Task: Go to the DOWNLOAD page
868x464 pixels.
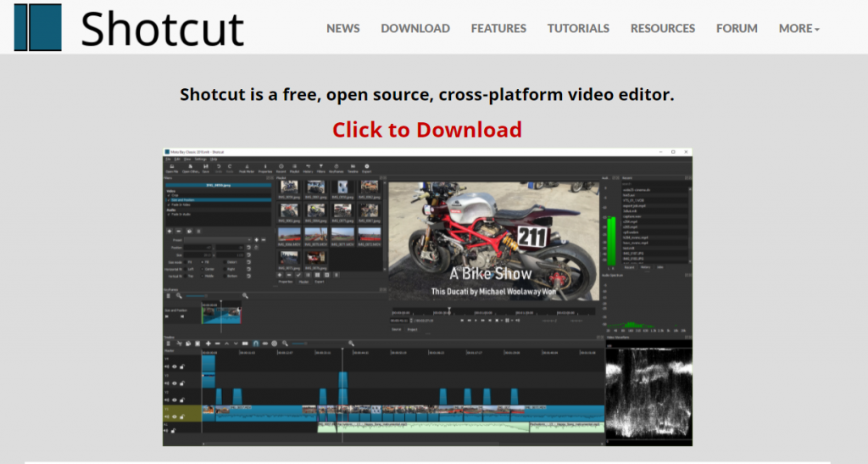Action: pos(415,28)
